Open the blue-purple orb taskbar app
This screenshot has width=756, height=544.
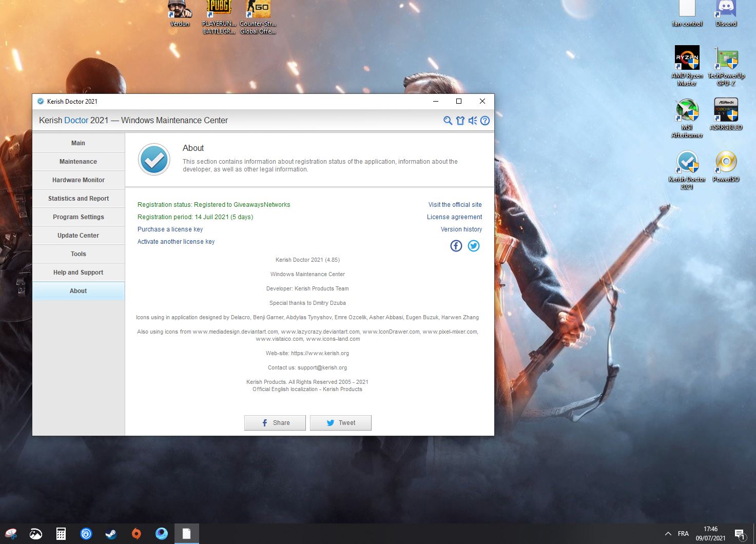click(162, 534)
